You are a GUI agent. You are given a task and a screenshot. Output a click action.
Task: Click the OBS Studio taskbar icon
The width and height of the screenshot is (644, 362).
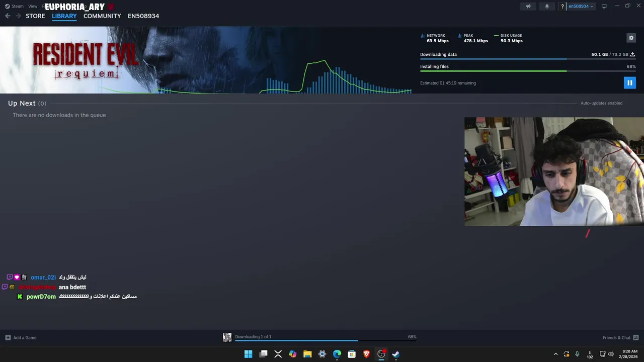(381, 354)
